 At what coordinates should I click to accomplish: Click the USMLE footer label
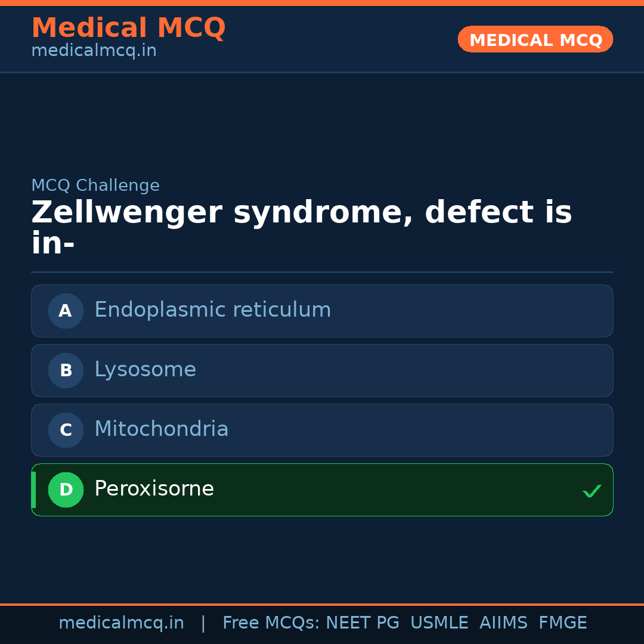439,623
